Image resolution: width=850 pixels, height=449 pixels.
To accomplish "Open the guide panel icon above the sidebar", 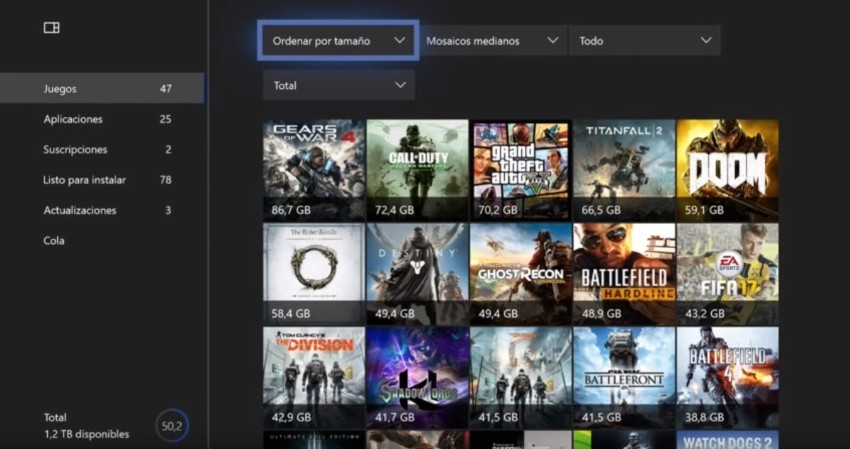I will [x=51, y=28].
